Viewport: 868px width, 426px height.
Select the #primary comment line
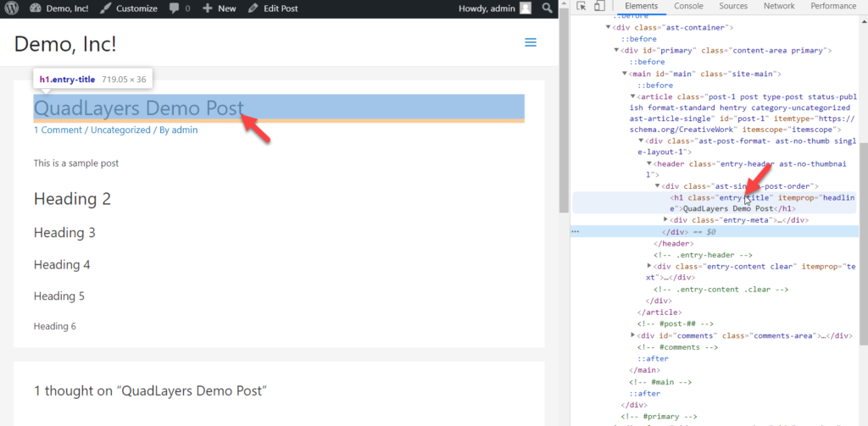(659, 416)
